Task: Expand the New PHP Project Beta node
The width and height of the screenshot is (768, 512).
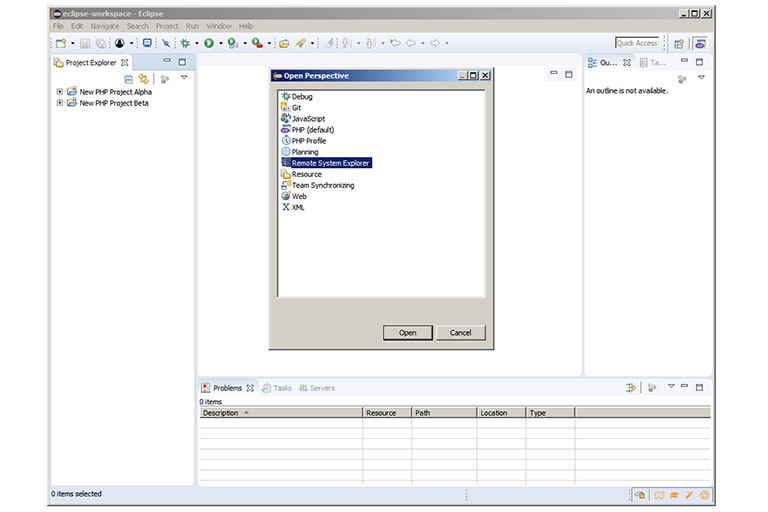Action: 60,103
